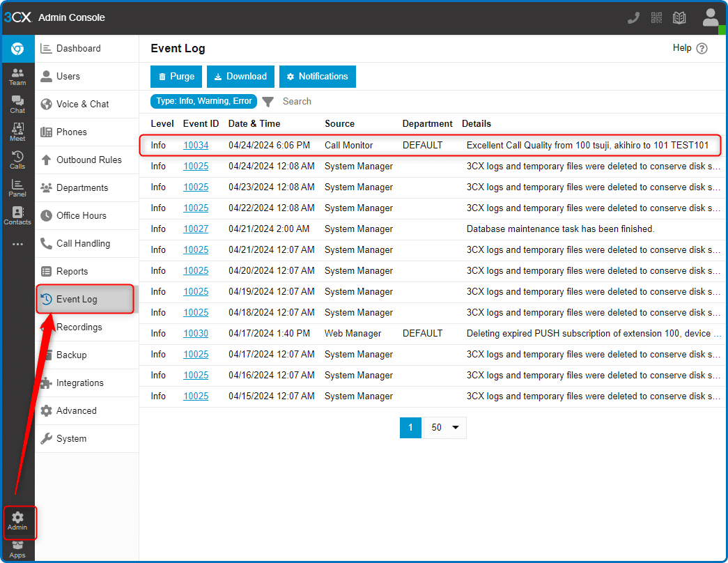The image size is (728, 563).
Task: Open Users in admin menu
Action: coord(87,76)
